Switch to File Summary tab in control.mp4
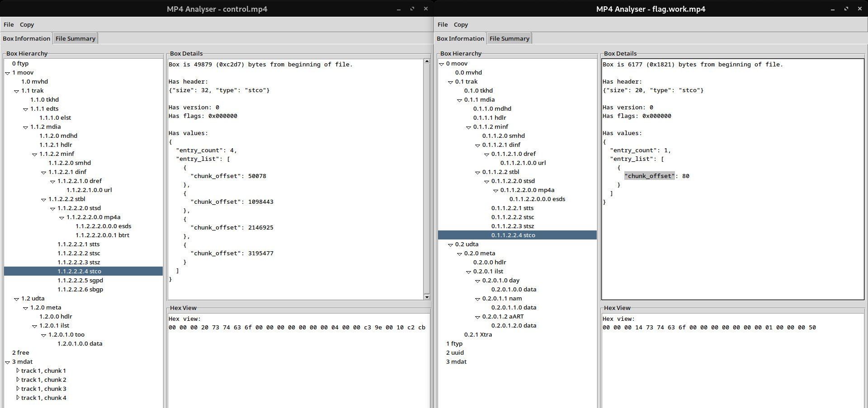The width and height of the screenshot is (868, 408). [x=75, y=38]
